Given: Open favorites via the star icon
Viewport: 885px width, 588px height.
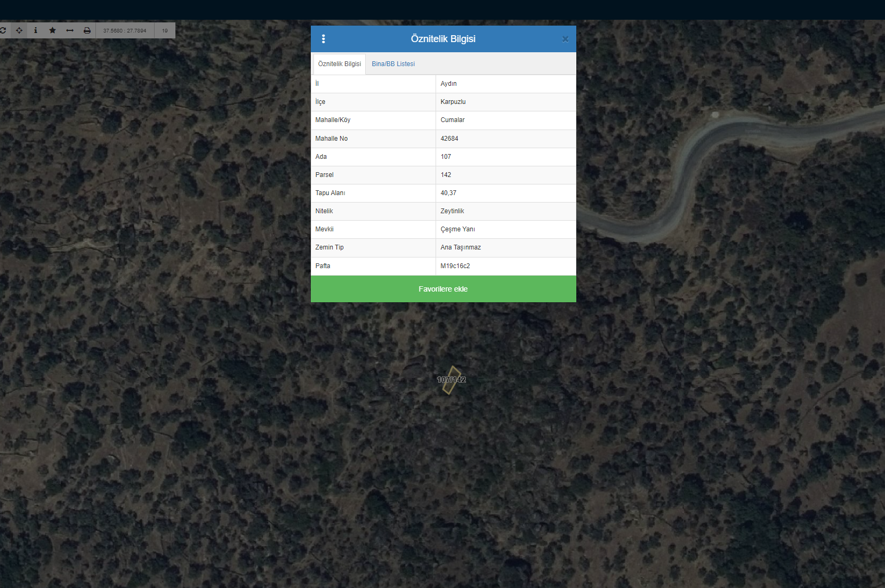Looking at the screenshot, I should coord(52,30).
